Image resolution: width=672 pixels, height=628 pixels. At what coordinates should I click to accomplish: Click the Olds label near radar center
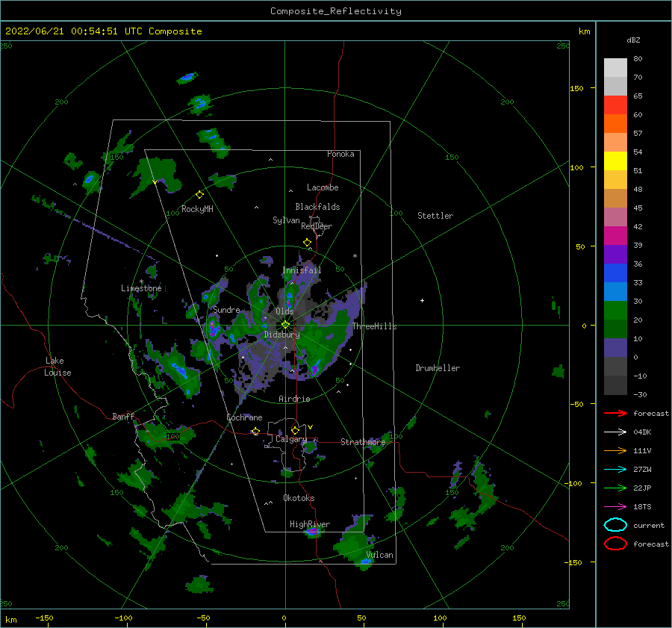tap(284, 311)
